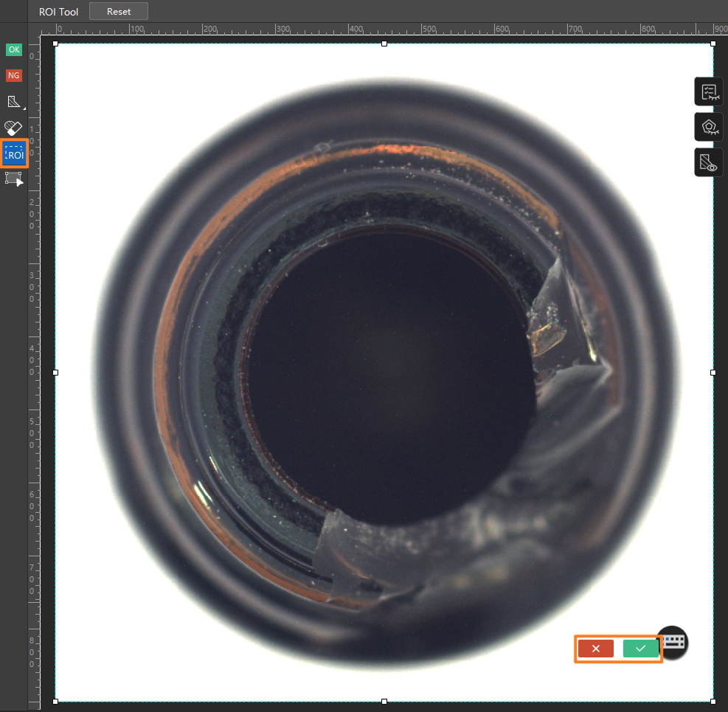Click the bottom-left corner ROI handle
Viewport: 728px width, 712px height.
tap(55, 702)
